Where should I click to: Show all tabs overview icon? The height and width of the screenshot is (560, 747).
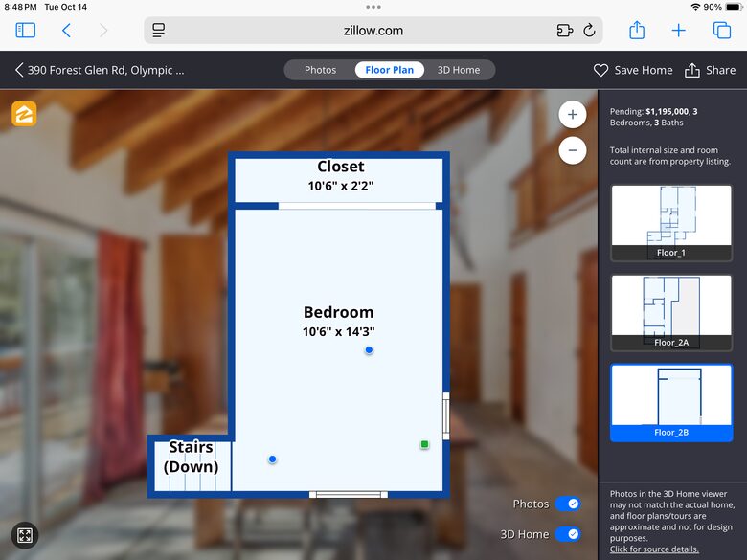pyautogui.click(x=722, y=31)
